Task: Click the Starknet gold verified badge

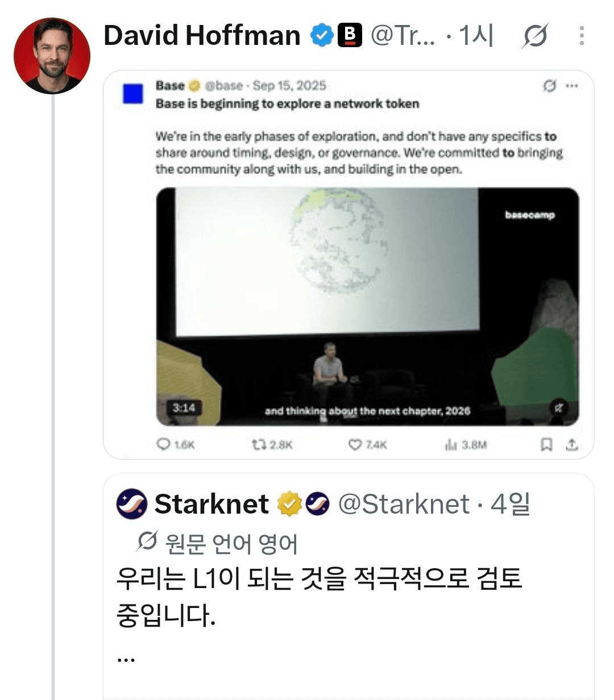Action: [x=289, y=504]
